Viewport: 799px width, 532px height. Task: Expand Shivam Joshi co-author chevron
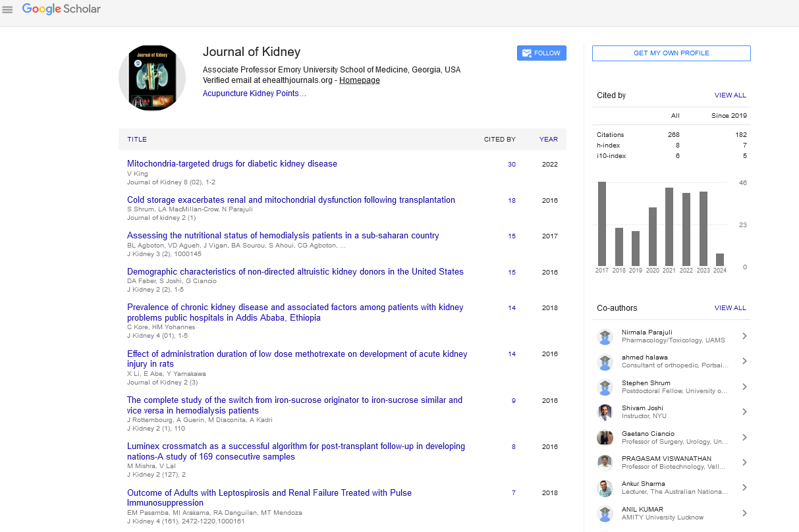click(744, 412)
